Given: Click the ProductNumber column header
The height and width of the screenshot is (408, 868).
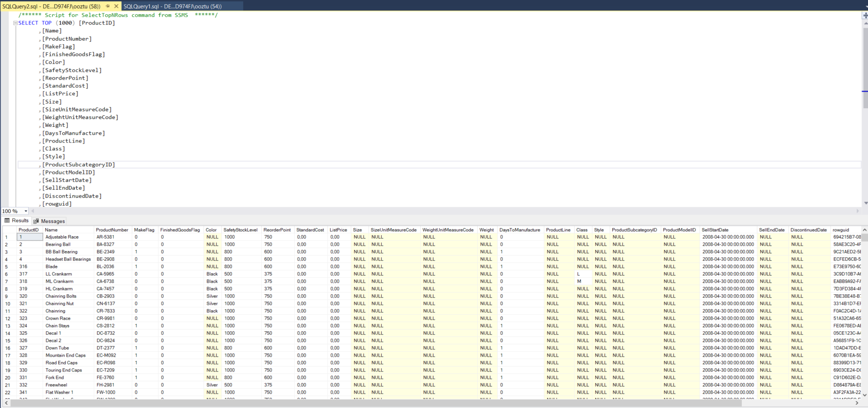Looking at the screenshot, I should coord(112,230).
